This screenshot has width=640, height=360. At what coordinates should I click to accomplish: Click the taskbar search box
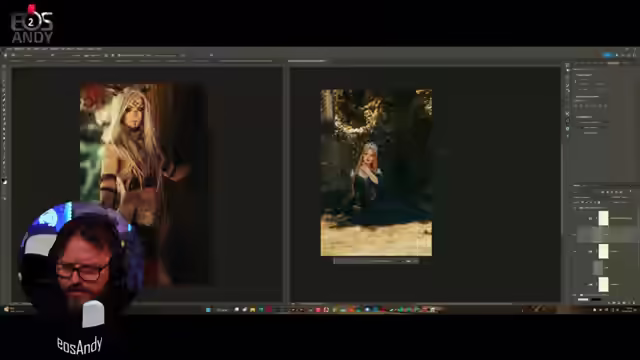[222, 310]
